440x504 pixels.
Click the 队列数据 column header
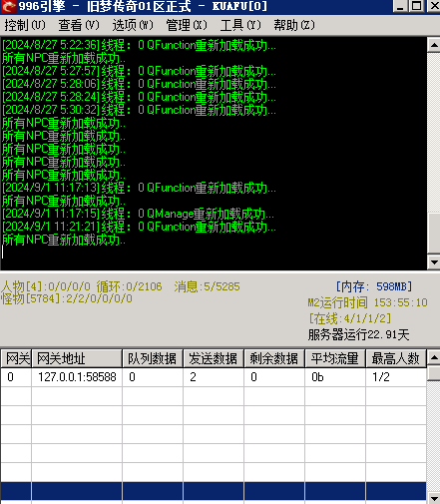point(153,358)
